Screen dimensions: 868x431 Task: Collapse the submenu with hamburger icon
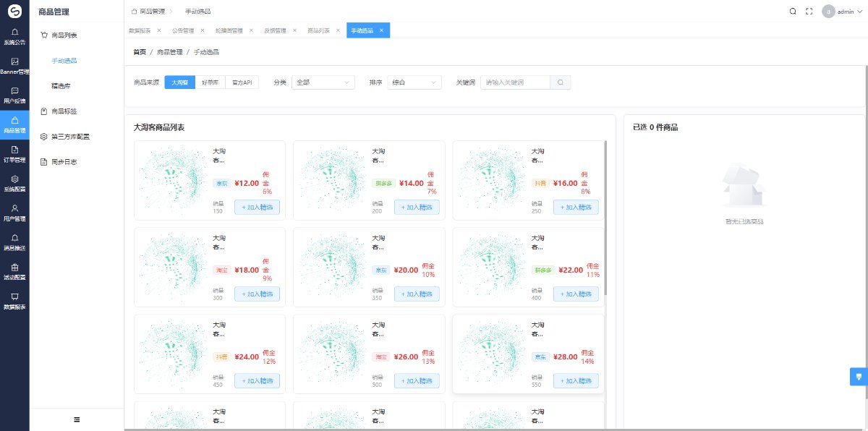pos(77,419)
